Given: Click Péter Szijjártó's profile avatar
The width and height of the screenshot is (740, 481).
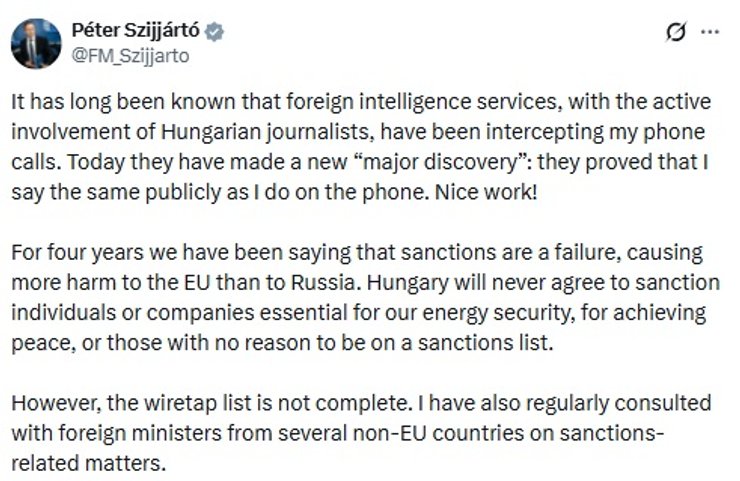Looking at the screenshot, I should coord(36,43).
